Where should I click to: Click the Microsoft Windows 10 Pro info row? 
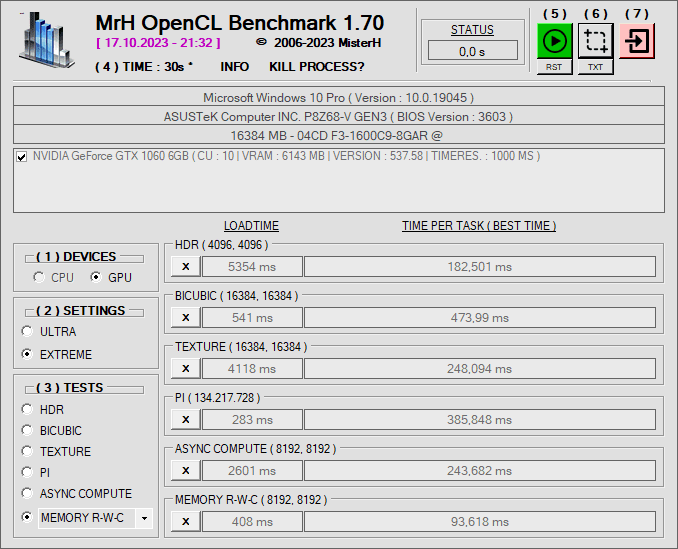click(339, 97)
